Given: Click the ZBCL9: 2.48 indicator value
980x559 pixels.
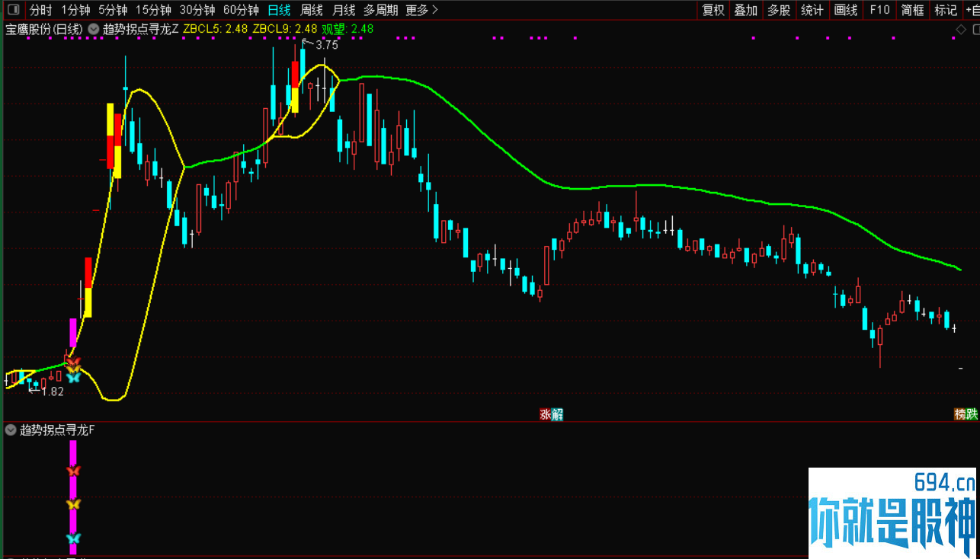Looking at the screenshot, I should tap(285, 29).
